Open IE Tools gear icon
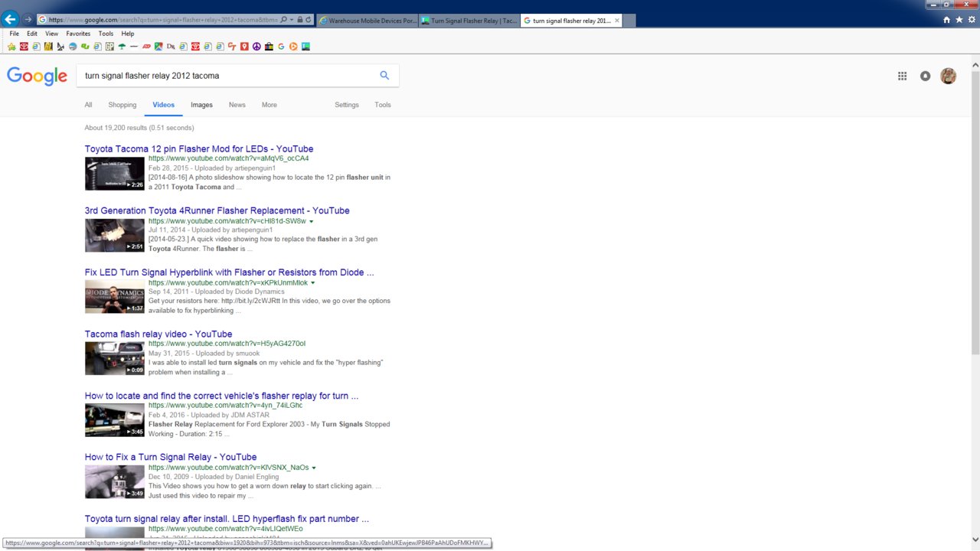Viewport: 980px width, 551px height. (972, 20)
